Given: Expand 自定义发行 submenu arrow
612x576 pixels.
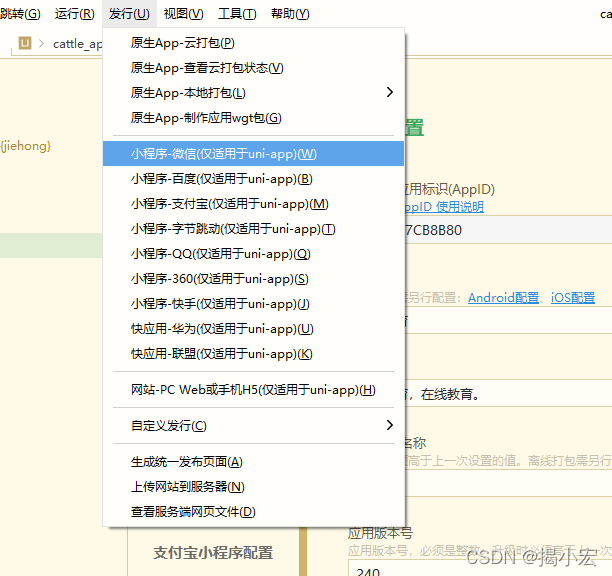Looking at the screenshot, I should 390,425.
